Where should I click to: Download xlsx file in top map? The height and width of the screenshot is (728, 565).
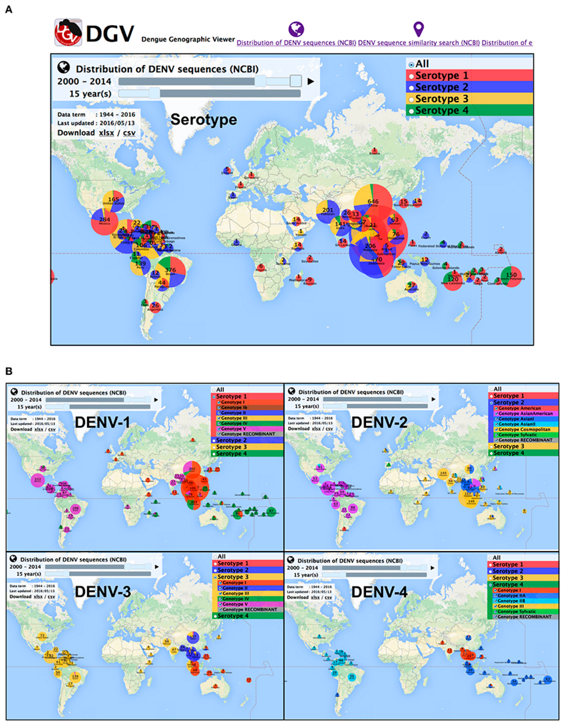click(x=106, y=133)
